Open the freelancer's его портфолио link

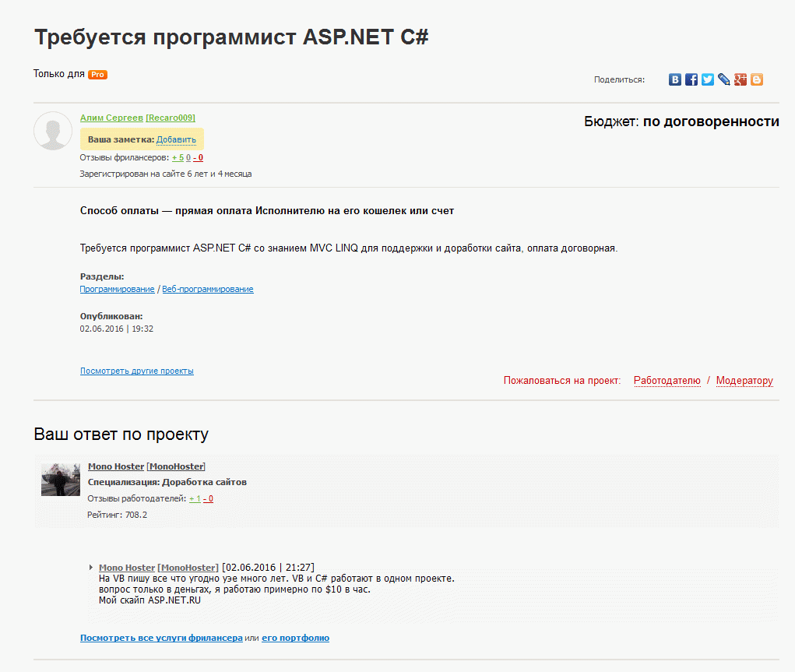[x=295, y=638]
